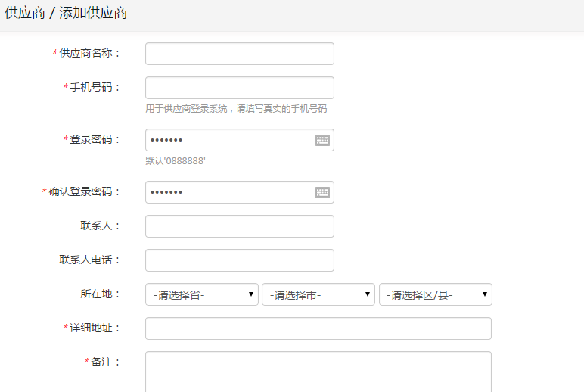This screenshot has width=584, height=392.
Task: Open the 请选择市 city dropdown
Action: pos(318,294)
